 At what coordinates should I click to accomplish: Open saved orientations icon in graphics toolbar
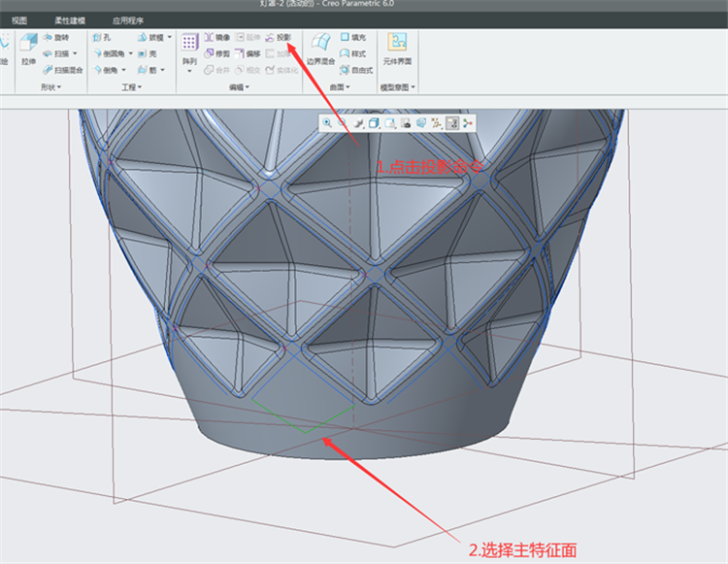[390, 123]
